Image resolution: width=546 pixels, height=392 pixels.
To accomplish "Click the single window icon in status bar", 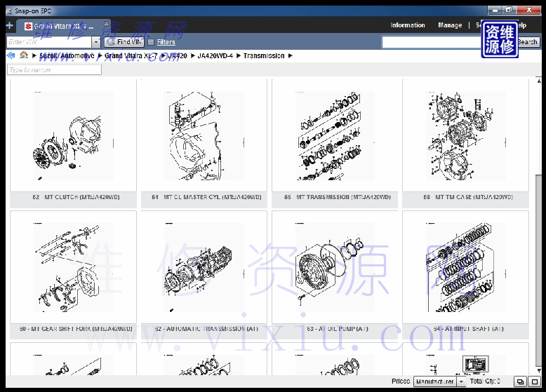I will click(535, 381).
